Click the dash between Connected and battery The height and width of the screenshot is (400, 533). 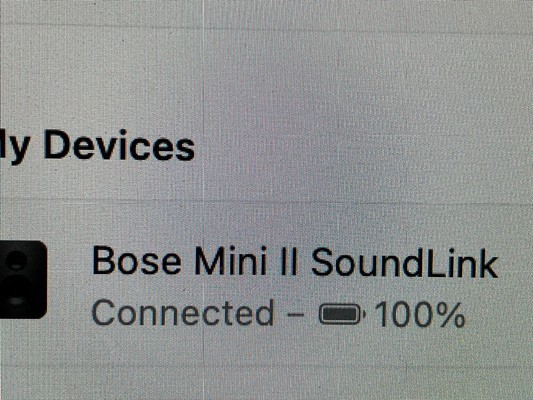[x=295, y=314]
